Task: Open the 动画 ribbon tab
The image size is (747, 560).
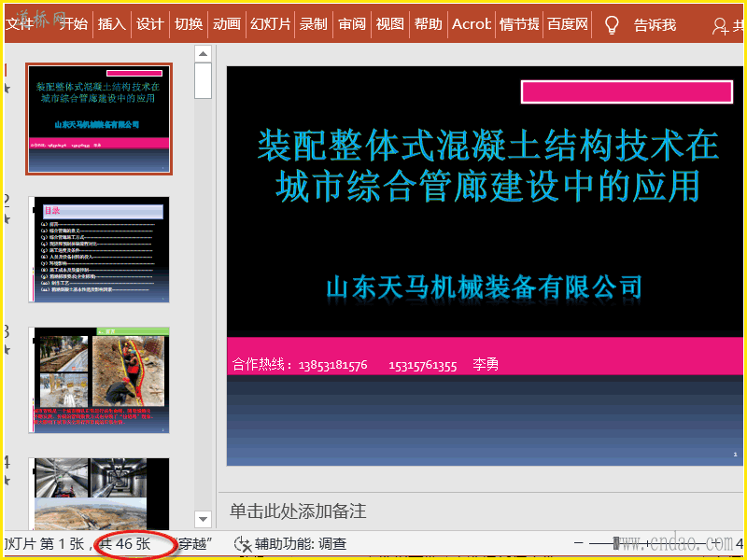Action: click(x=227, y=24)
